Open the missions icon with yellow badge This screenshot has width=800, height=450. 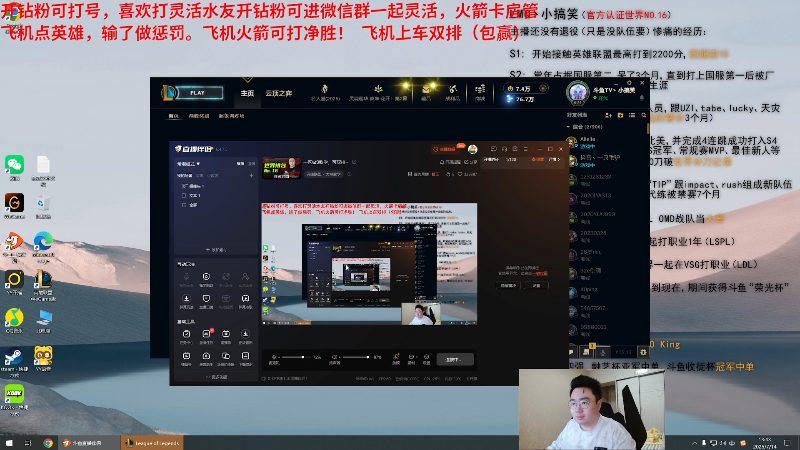(x=587, y=352)
